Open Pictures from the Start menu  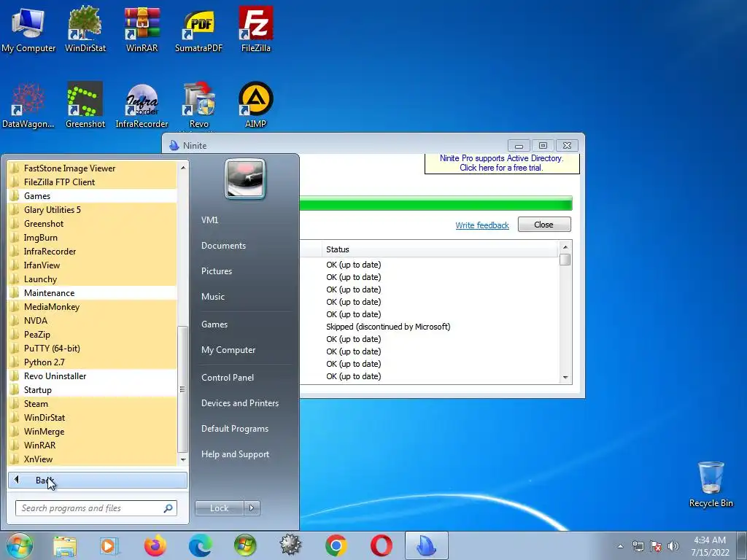click(x=217, y=271)
